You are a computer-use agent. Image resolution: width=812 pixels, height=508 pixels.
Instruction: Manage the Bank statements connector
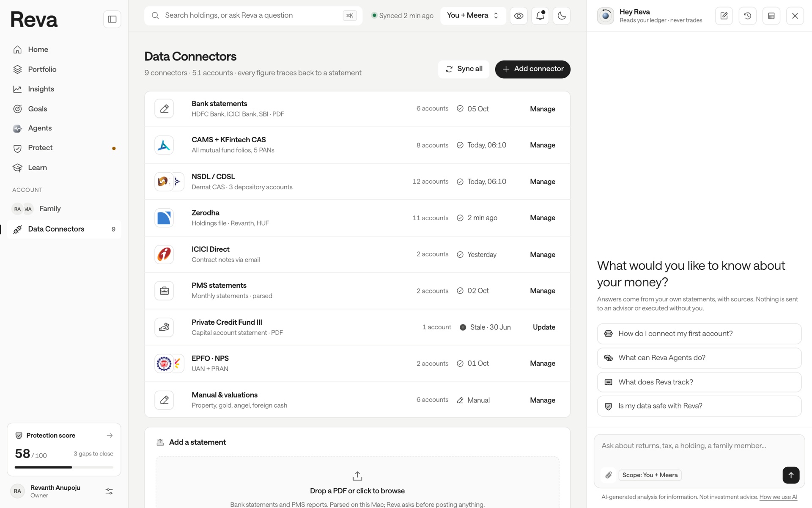[543, 109]
